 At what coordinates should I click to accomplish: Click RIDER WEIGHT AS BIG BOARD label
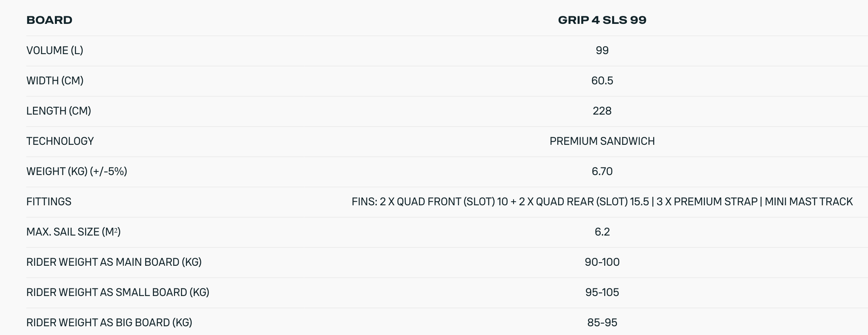point(109,323)
